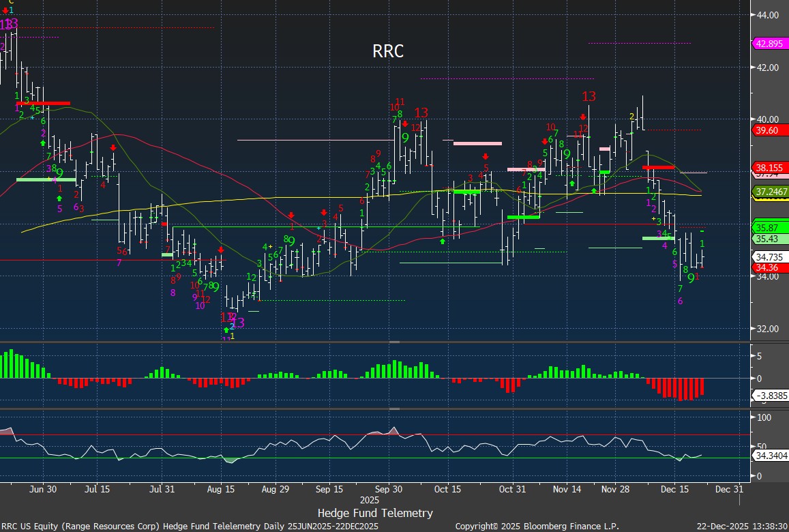Click the red 39.60 price label
The width and height of the screenshot is (789, 532).
tap(766, 131)
